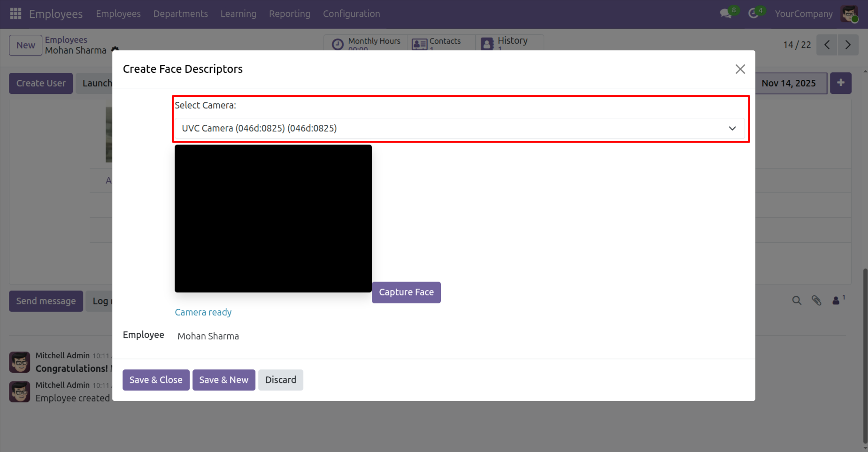Open the Reporting menu

pyautogui.click(x=290, y=14)
